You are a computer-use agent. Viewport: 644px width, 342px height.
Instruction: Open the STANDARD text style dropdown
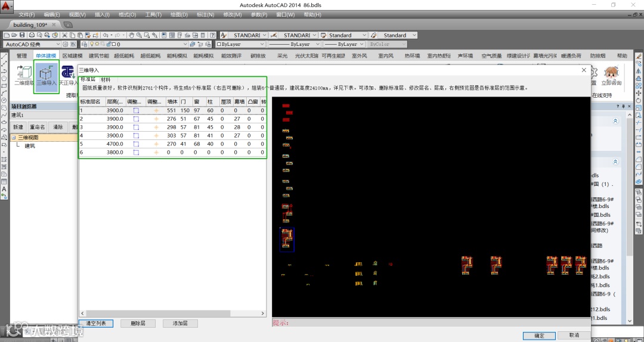coord(264,35)
